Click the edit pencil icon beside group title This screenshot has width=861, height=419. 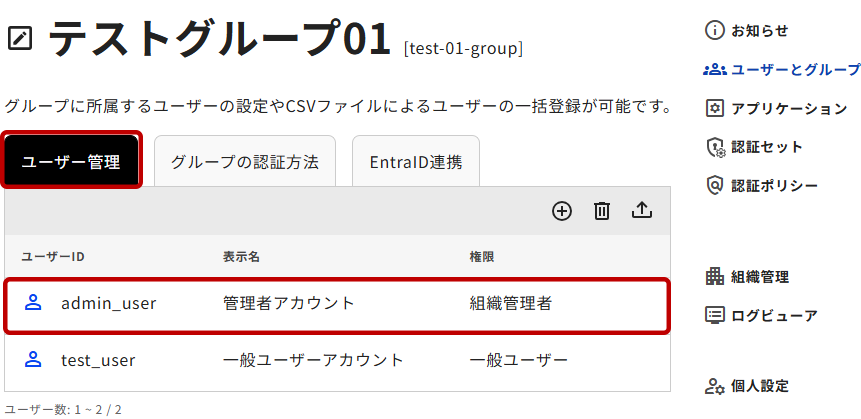[20, 39]
